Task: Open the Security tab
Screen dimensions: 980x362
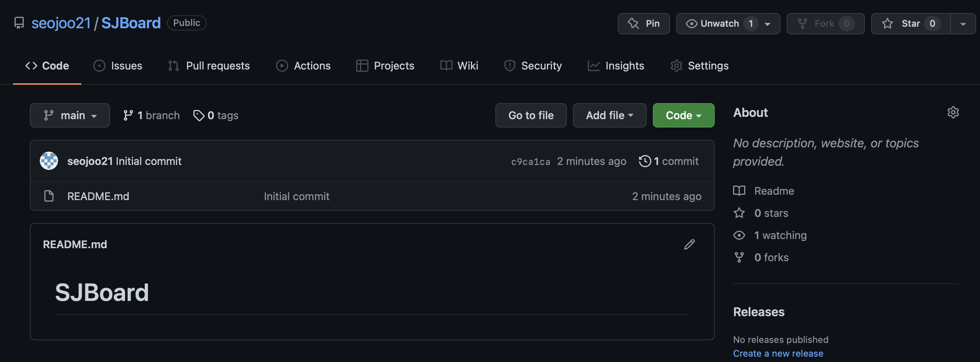Action: point(533,66)
